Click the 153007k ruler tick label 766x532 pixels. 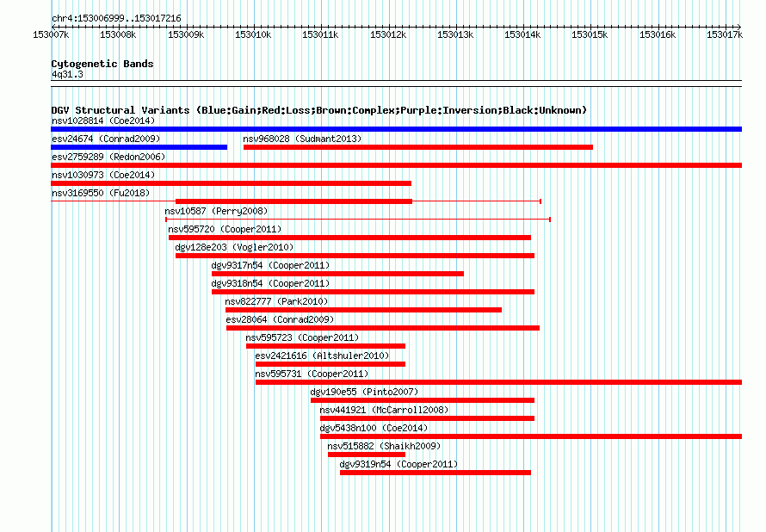pos(51,34)
